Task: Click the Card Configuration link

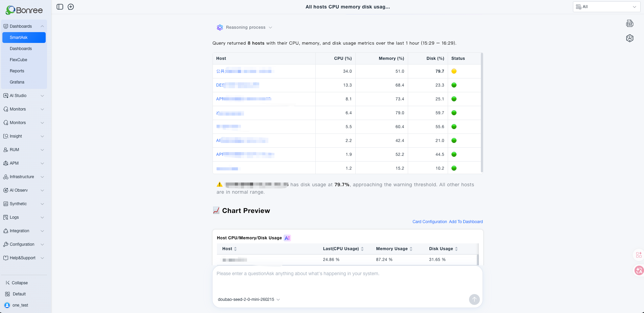Action: [x=429, y=222]
